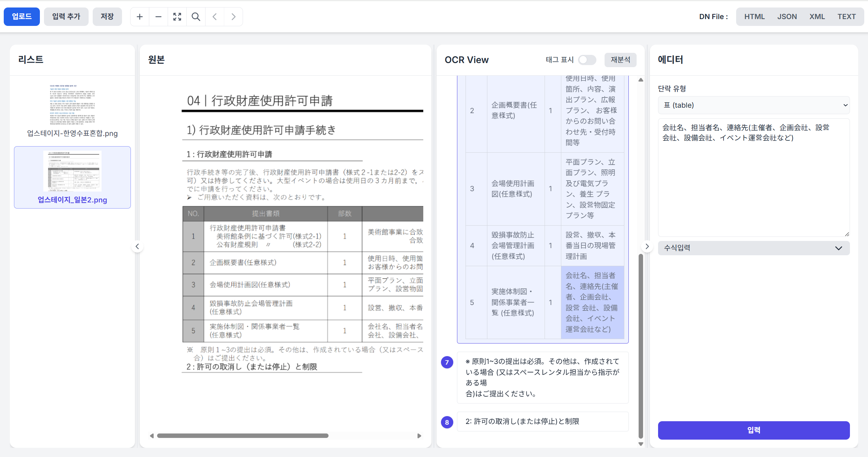The height and width of the screenshot is (457, 868).
Task: Click file name 업스테이지-한영수표혼합.png
Action: (x=72, y=133)
